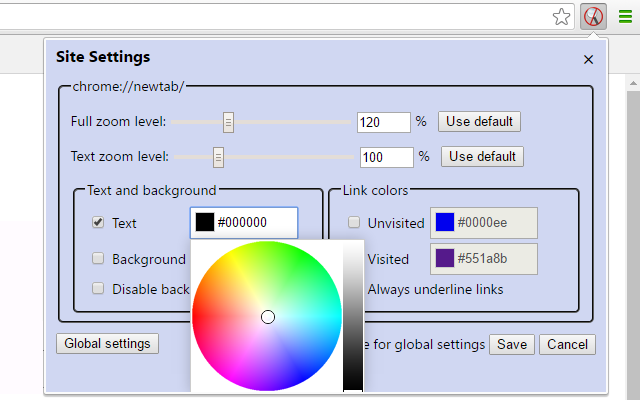The height and width of the screenshot is (400, 640).
Task: Enable the Unvisited link color checkbox
Action: pyautogui.click(x=354, y=222)
